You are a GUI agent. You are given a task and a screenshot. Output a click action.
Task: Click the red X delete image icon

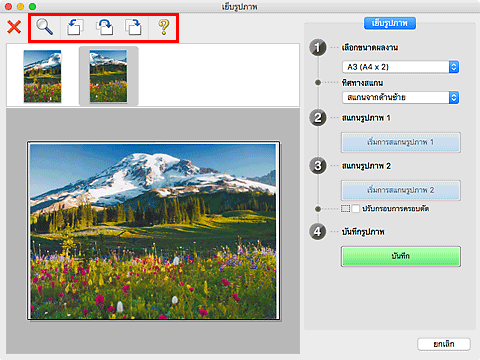pos(14,27)
